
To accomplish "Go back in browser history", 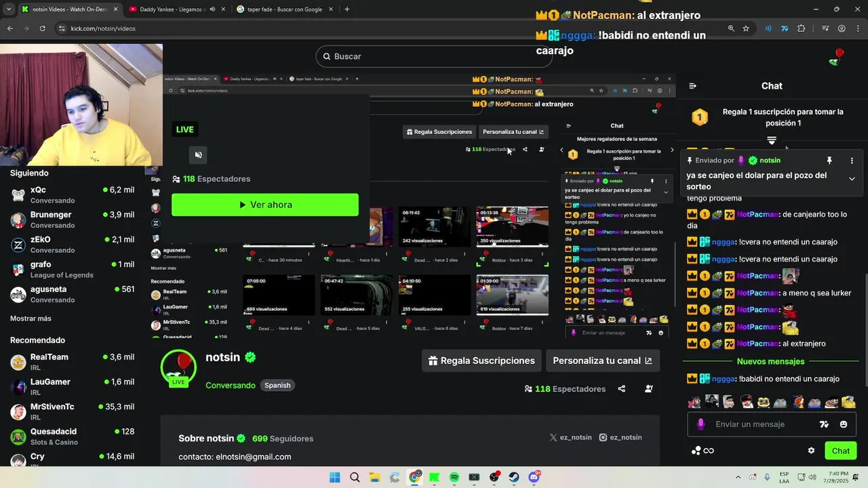I will pos(9,28).
